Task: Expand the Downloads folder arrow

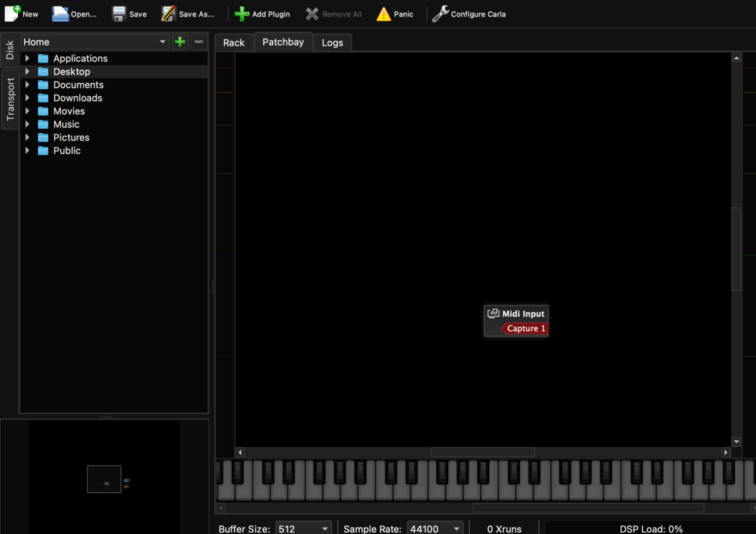Action: click(27, 98)
